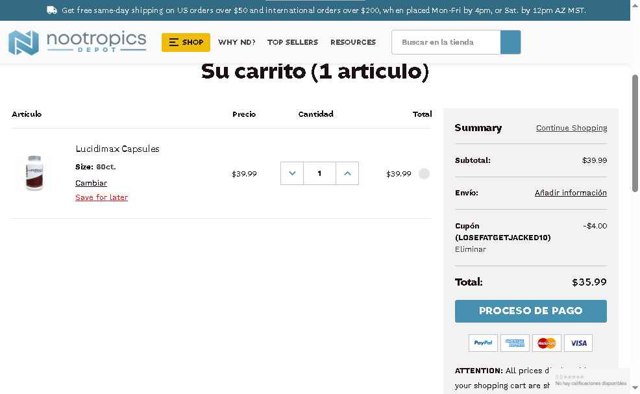Click the coupon discount -$4.00 value
Viewport: 640px width, 394px height.
coord(595,226)
